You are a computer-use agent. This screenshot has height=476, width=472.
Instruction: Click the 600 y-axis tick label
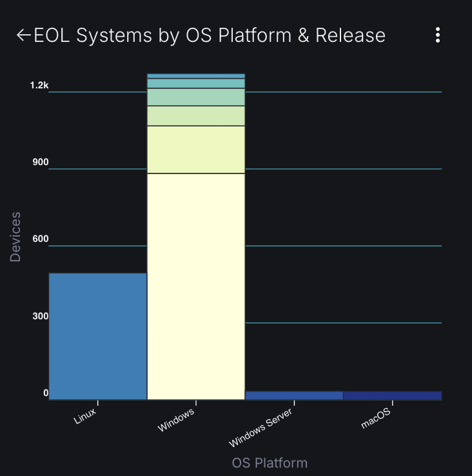pyautogui.click(x=41, y=239)
